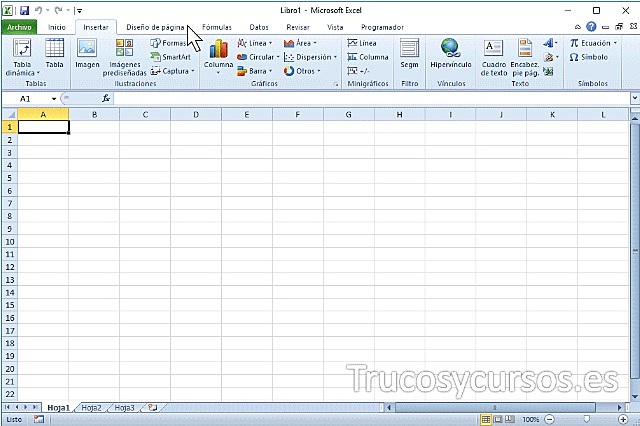Insert a SmartArt graphic
This screenshot has width=640, height=426.
click(171, 57)
